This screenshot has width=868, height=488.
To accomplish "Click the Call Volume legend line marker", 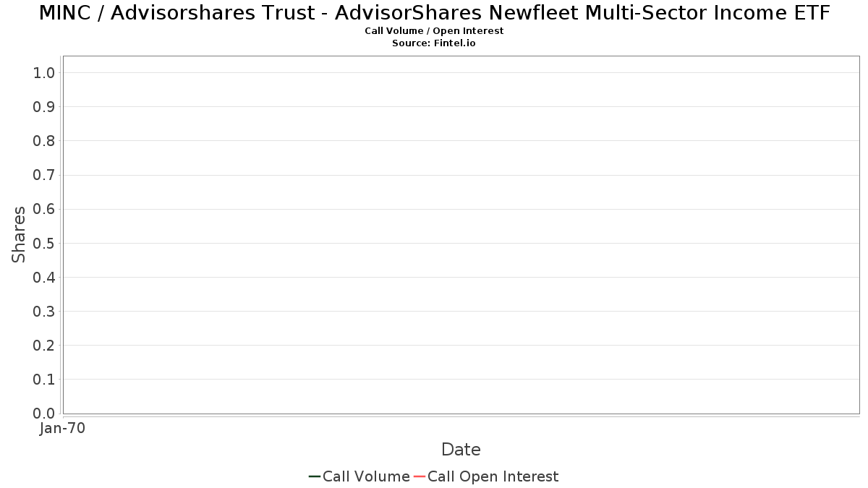I will (315, 476).
